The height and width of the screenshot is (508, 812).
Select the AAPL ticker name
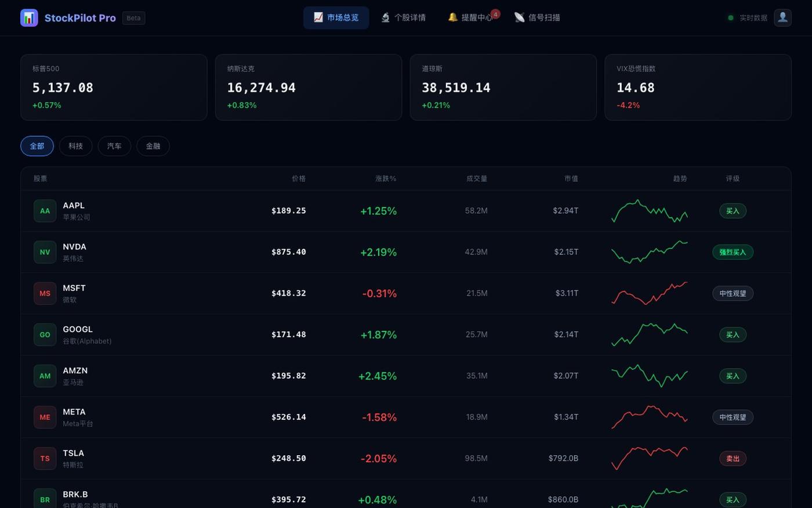click(x=74, y=206)
